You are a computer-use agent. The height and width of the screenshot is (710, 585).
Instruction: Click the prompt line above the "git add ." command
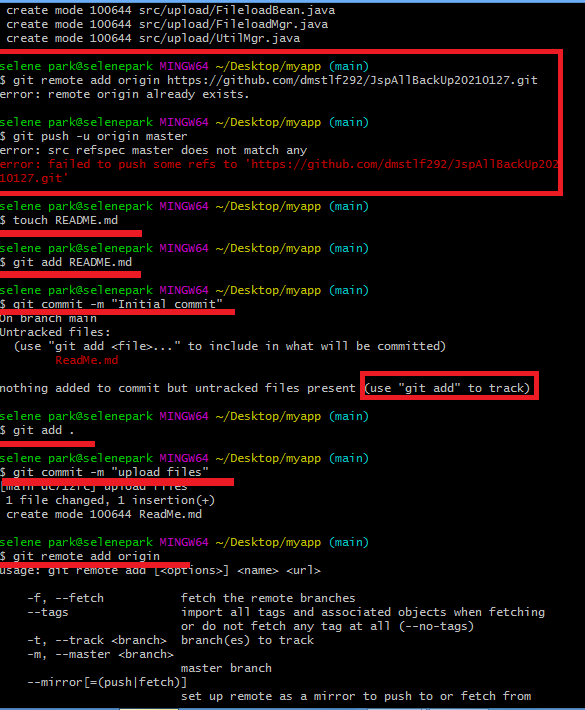pos(184,417)
